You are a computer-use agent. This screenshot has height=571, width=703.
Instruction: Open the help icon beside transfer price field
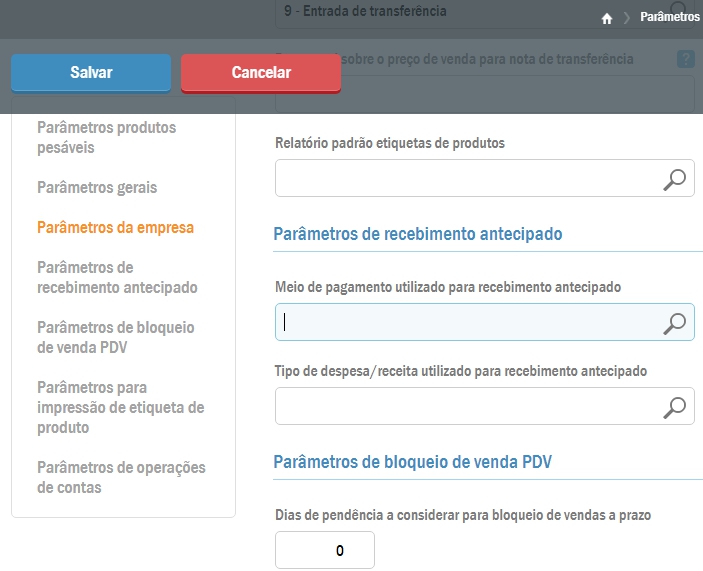[x=685, y=59]
